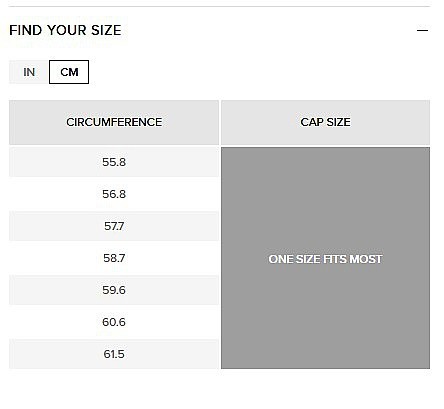Select the 56.8 circumference row
This screenshot has width=444, height=409.
pyautogui.click(x=114, y=194)
